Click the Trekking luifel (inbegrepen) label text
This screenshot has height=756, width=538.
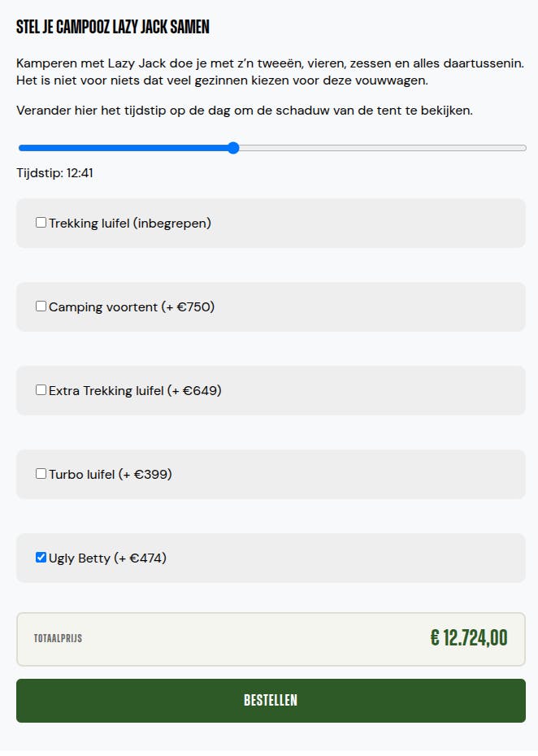130,224
